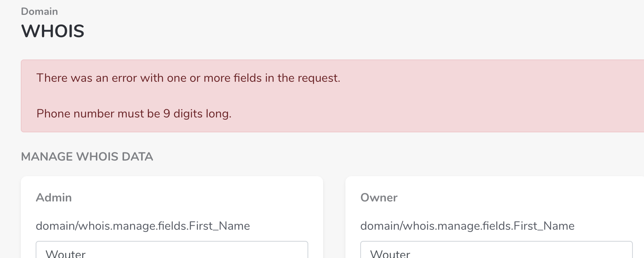644x258 pixels.
Task: Click the Owner card heading
Action: [x=379, y=197]
